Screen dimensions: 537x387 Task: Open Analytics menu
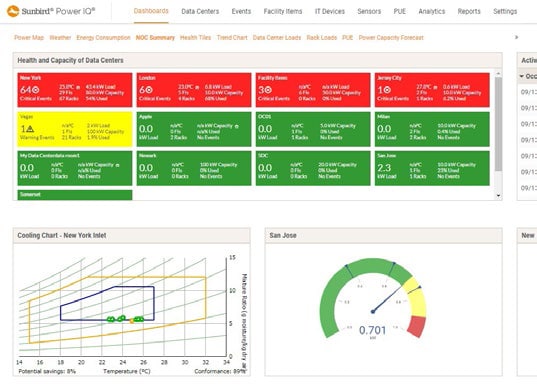click(432, 11)
